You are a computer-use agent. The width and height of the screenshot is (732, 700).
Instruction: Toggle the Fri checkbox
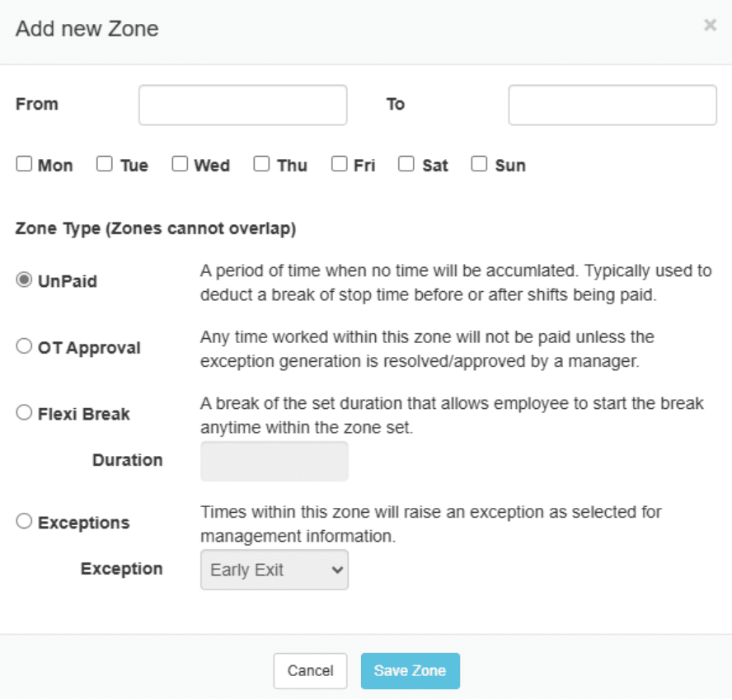(339, 164)
